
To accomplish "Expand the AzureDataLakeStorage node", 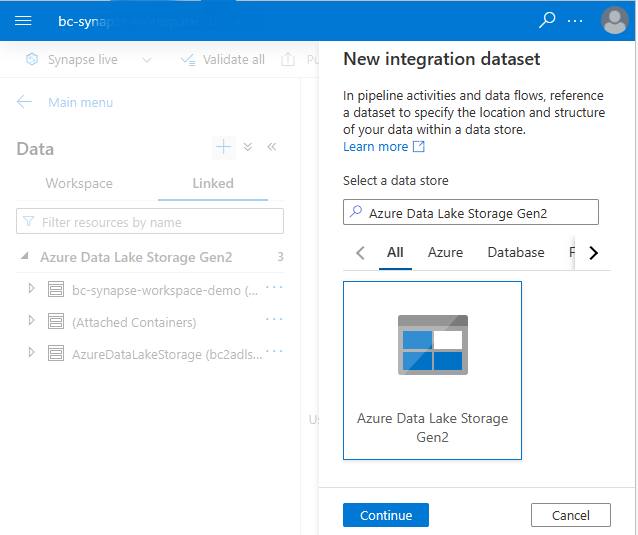I will [31, 352].
